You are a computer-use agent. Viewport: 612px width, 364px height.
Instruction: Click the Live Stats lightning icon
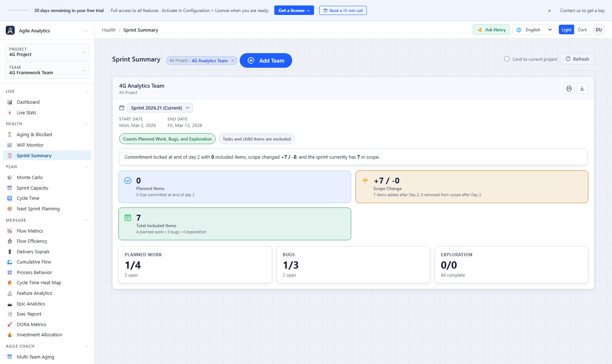point(10,113)
